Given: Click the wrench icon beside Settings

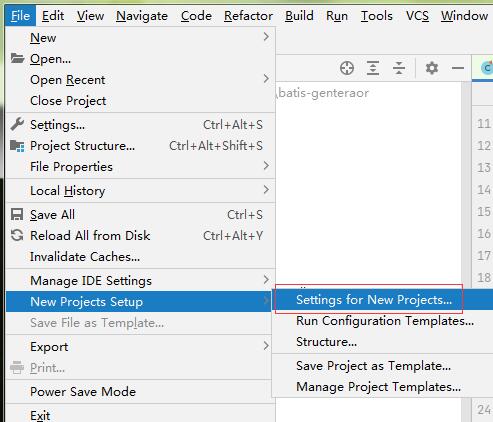Looking at the screenshot, I should pos(17,124).
